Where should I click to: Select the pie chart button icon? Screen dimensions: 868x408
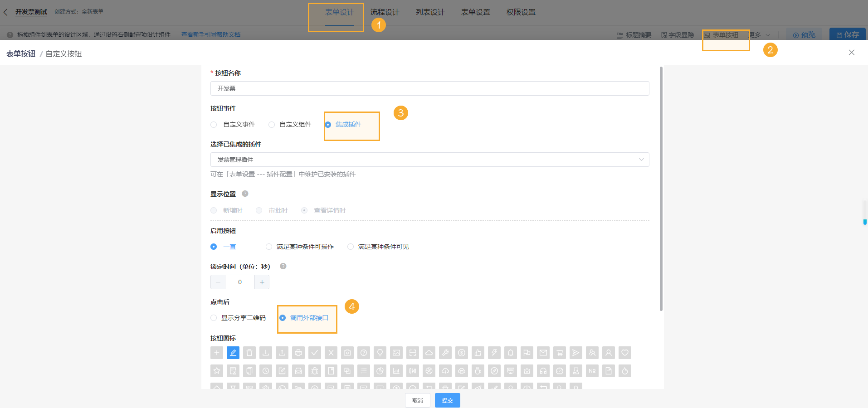click(379, 371)
